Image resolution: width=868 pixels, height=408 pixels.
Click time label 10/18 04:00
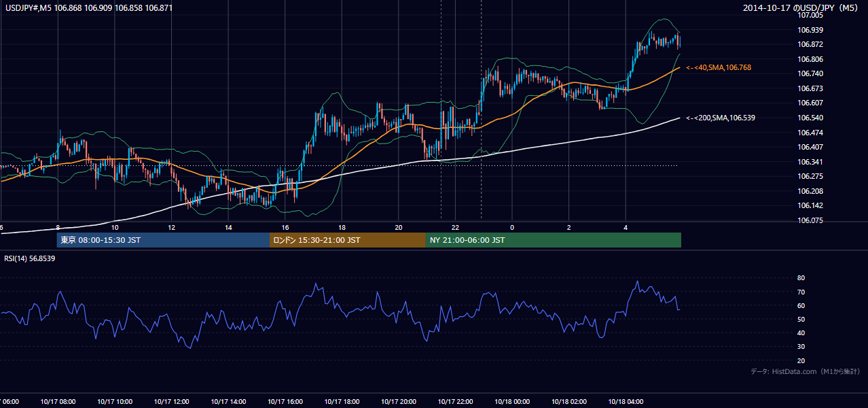pos(626,402)
